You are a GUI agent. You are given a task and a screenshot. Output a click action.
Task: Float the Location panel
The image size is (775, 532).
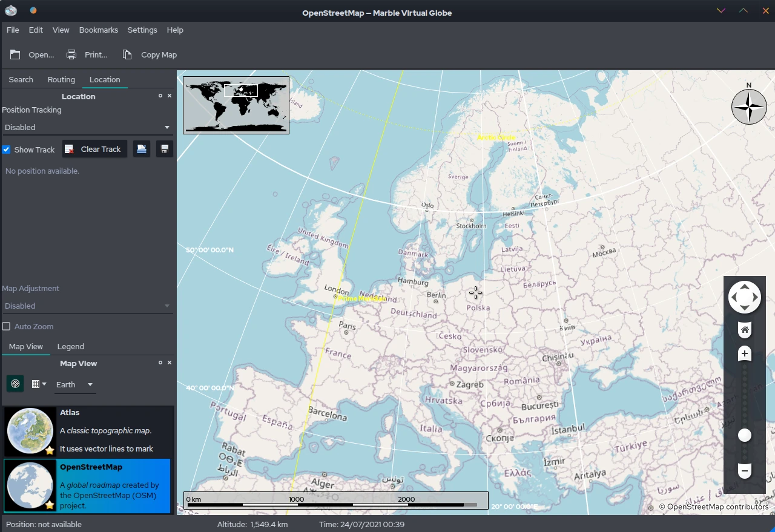[x=160, y=96]
